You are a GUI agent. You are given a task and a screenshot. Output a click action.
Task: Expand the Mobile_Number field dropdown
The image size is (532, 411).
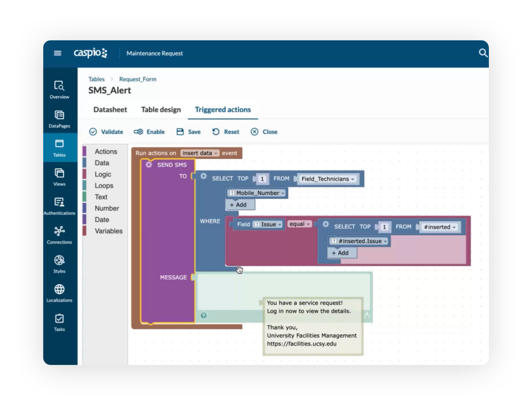pos(260,193)
